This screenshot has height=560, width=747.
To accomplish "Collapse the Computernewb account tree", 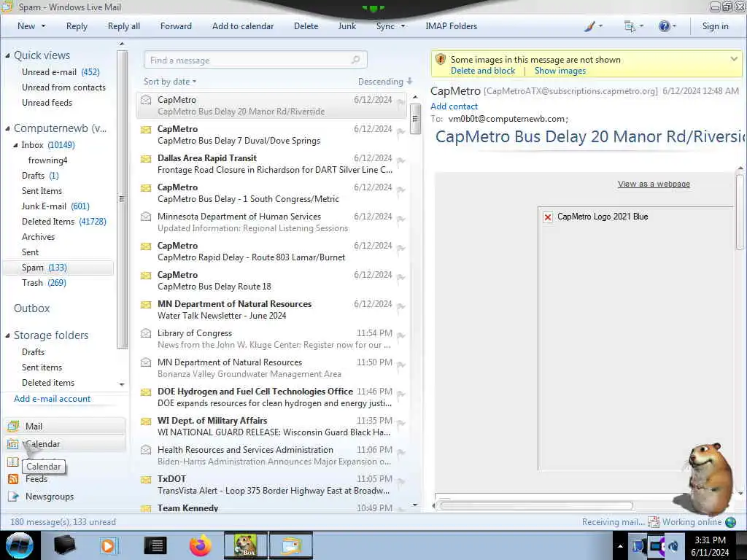I will pos(7,128).
